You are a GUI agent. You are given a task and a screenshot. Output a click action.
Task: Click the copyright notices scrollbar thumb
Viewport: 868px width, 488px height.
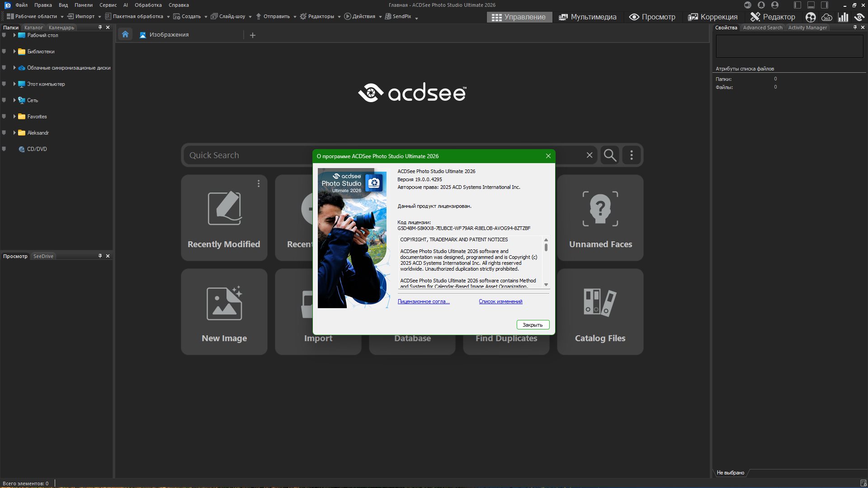(546, 247)
